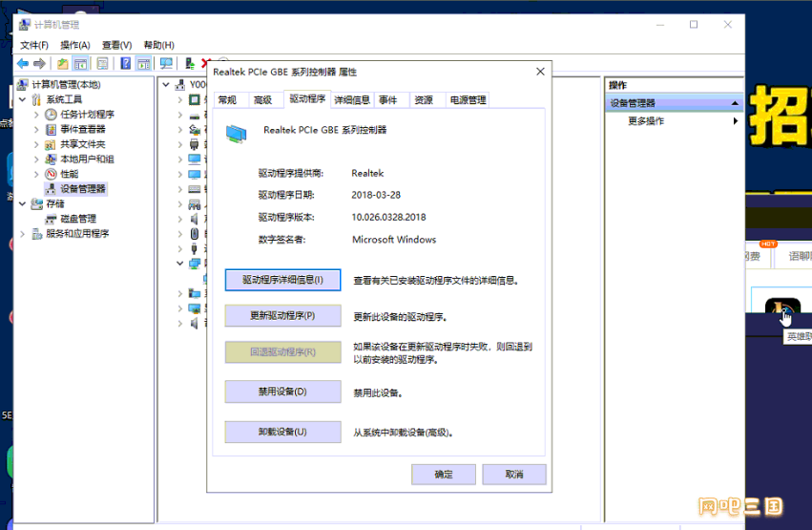Click the 更多操作 entry in actions pane
The height and width of the screenshot is (530, 812).
[x=646, y=121]
